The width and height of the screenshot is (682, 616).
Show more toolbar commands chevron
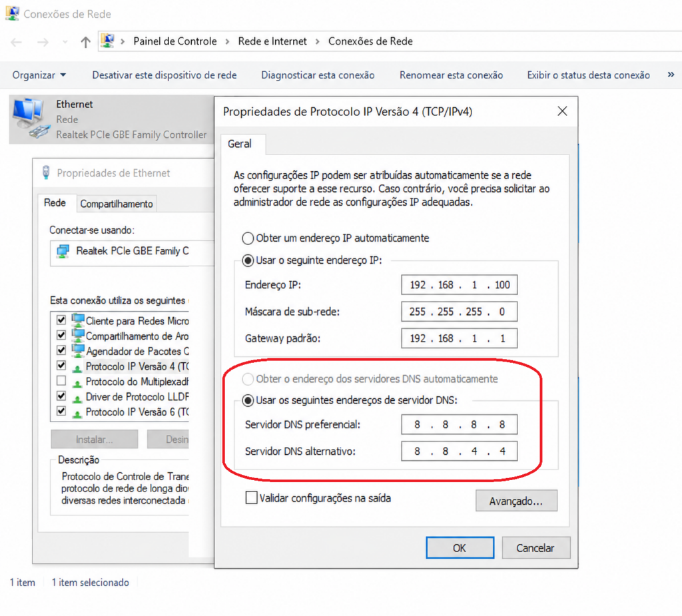pos(671,75)
